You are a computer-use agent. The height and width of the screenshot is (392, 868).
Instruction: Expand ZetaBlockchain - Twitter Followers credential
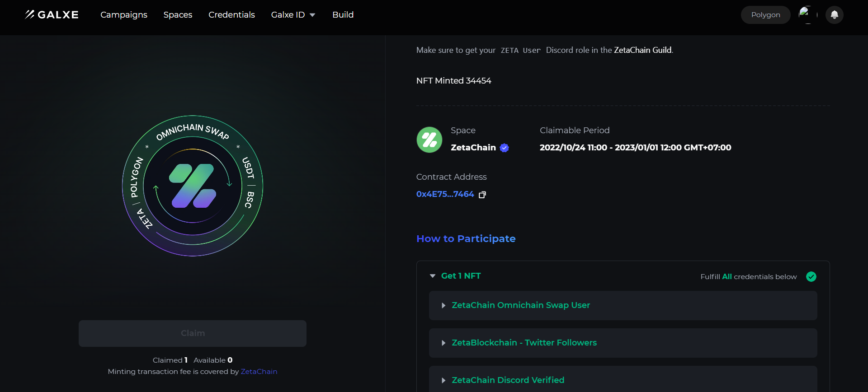623,343
